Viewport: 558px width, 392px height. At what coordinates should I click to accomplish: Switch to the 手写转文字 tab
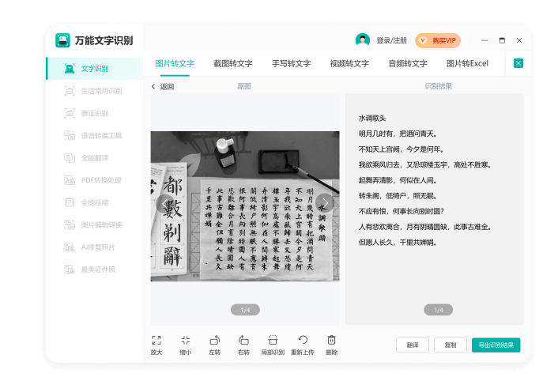pyautogui.click(x=292, y=64)
